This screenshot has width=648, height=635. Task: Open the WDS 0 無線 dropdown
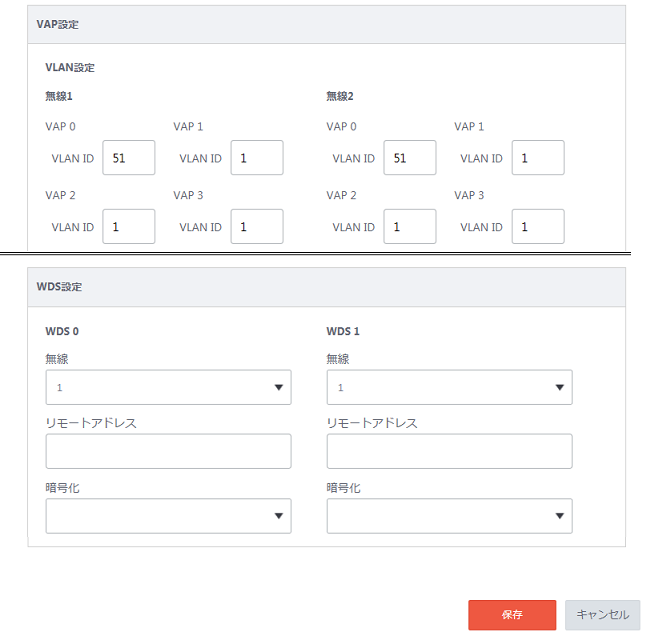pyautogui.click(x=168, y=387)
